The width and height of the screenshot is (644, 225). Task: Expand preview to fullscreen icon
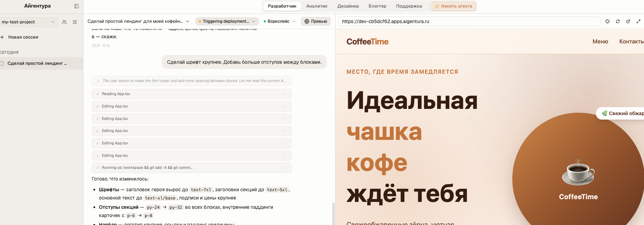pos(638,21)
